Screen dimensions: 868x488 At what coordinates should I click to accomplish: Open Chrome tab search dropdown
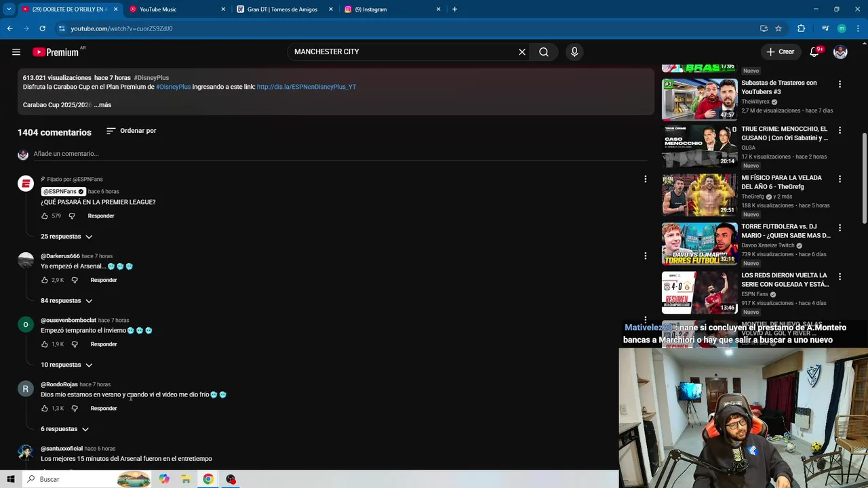pos(9,9)
